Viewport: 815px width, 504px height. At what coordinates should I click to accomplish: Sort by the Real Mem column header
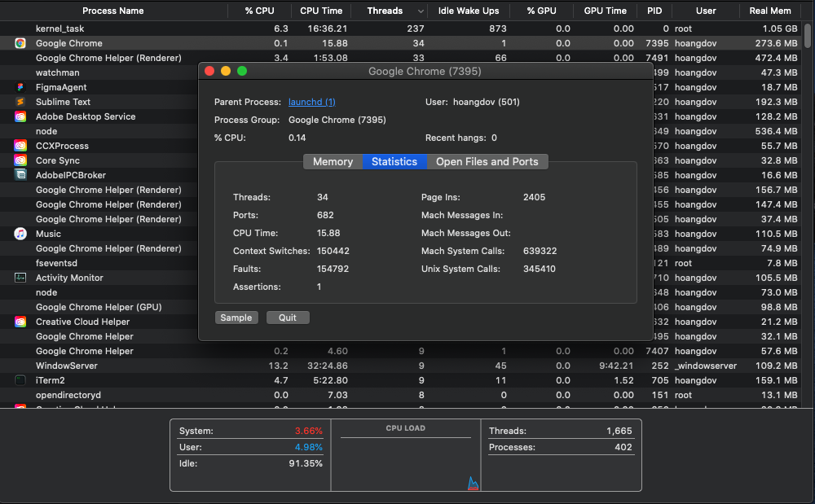[770, 11]
